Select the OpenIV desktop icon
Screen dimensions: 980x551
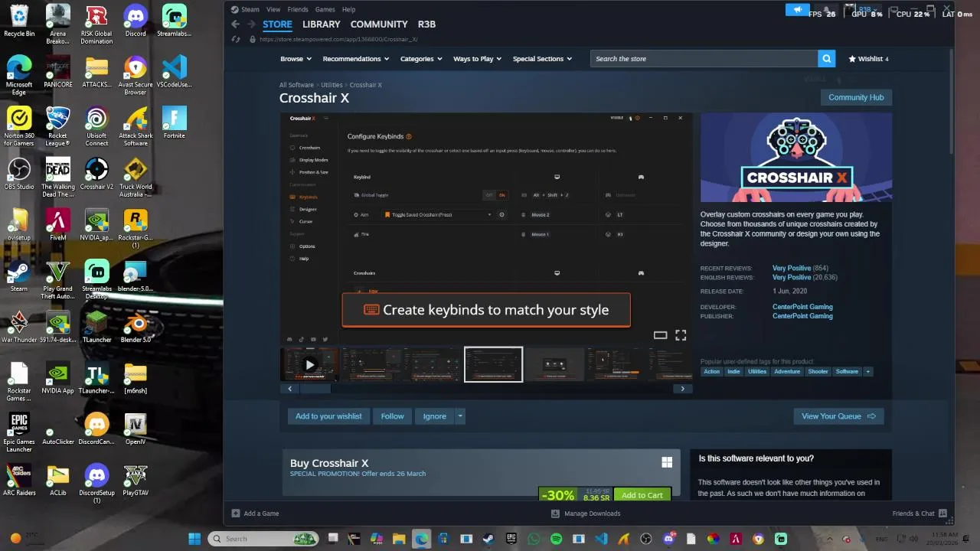tap(136, 429)
